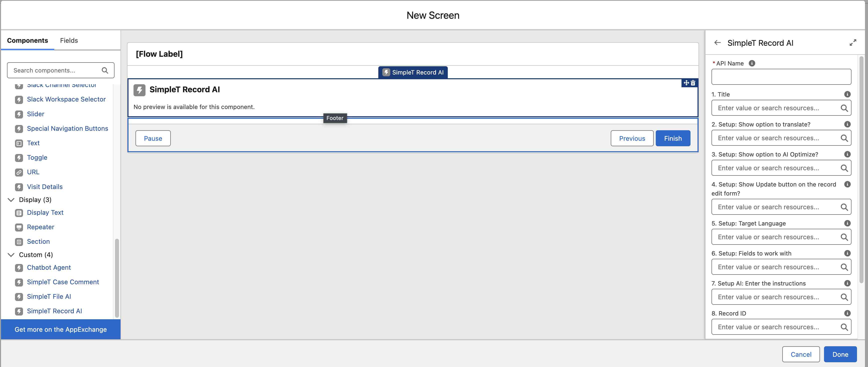Image resolution: width=868 pixels, height=367 pixels.
Task: Click the Done button
Action: [840, 354]
